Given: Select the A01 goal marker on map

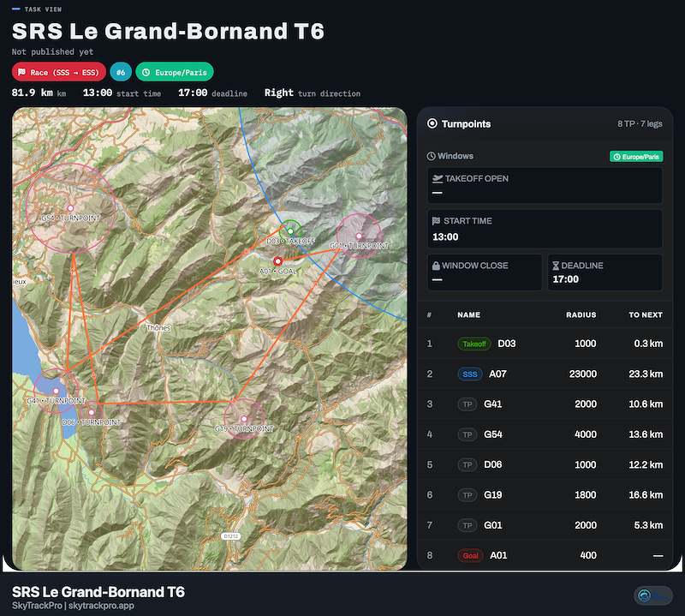Looking at the screenshot, I should click(x=277, y=261).
